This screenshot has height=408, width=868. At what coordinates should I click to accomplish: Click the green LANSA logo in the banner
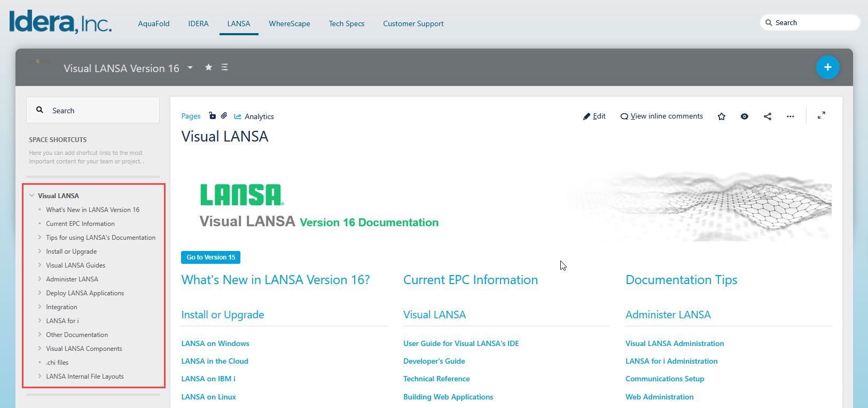coord(242,195)
